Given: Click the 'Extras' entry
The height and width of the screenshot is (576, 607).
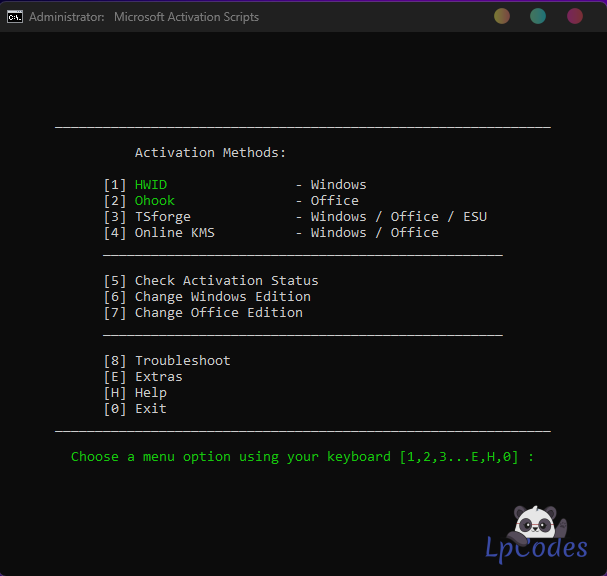Looking at the screenshot, I should (159, 377).
